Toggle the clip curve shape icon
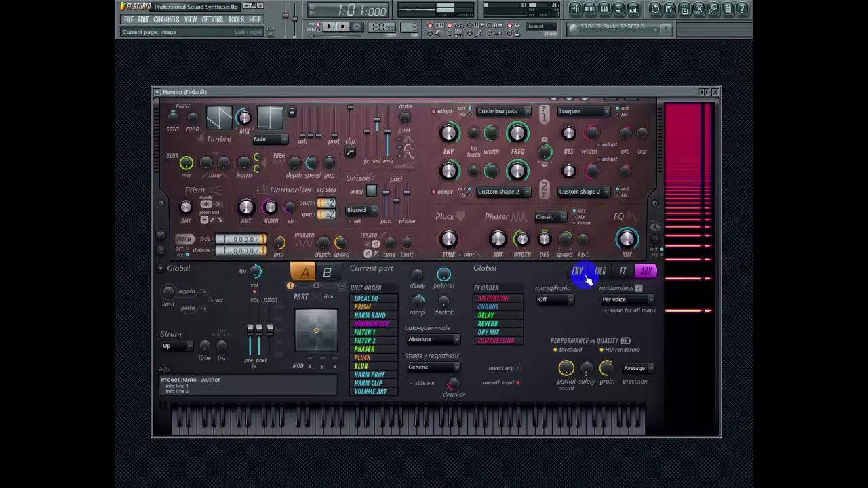 350,153
